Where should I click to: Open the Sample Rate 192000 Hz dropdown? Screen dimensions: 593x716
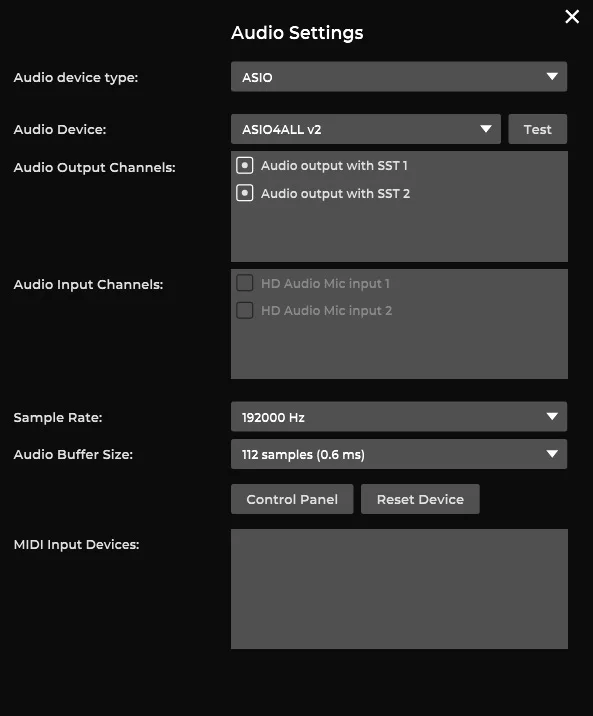[x=399, y=416]
